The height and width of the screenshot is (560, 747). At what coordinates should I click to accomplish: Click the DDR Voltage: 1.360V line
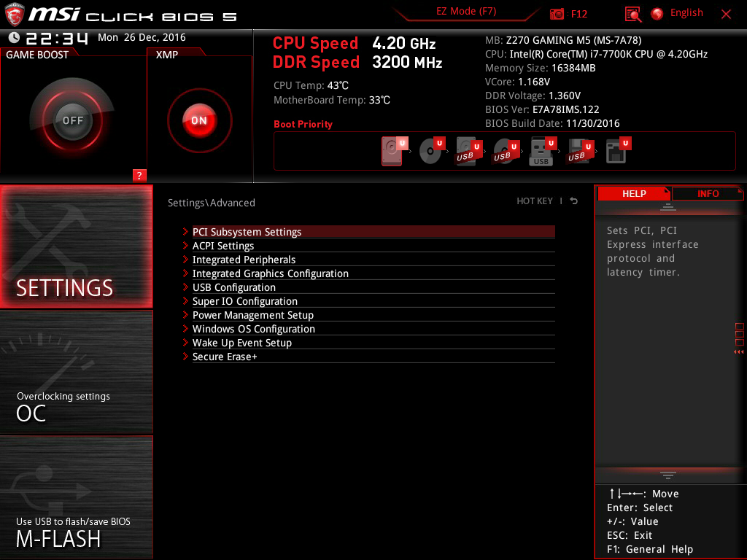point(533,96)
